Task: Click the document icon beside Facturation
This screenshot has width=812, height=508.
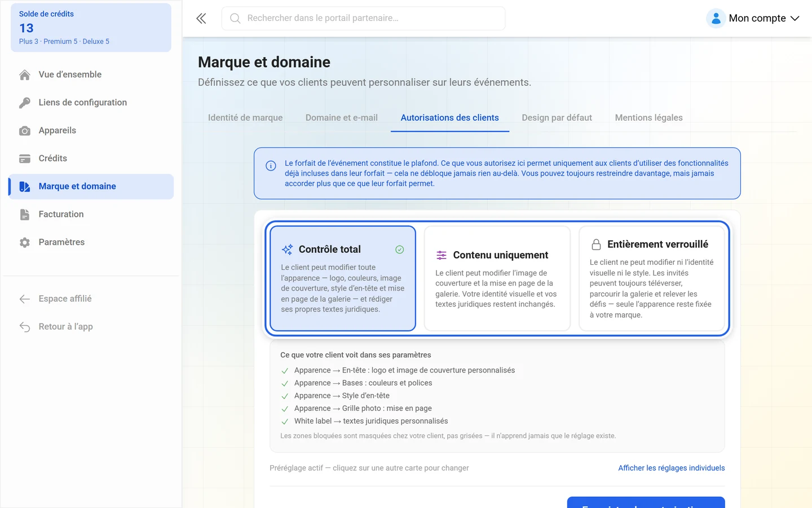Action: pos(25,214)
